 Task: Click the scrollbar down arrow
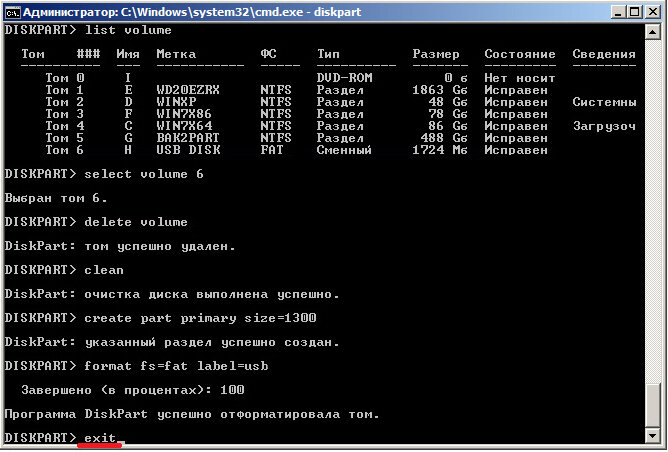(653, 435)
